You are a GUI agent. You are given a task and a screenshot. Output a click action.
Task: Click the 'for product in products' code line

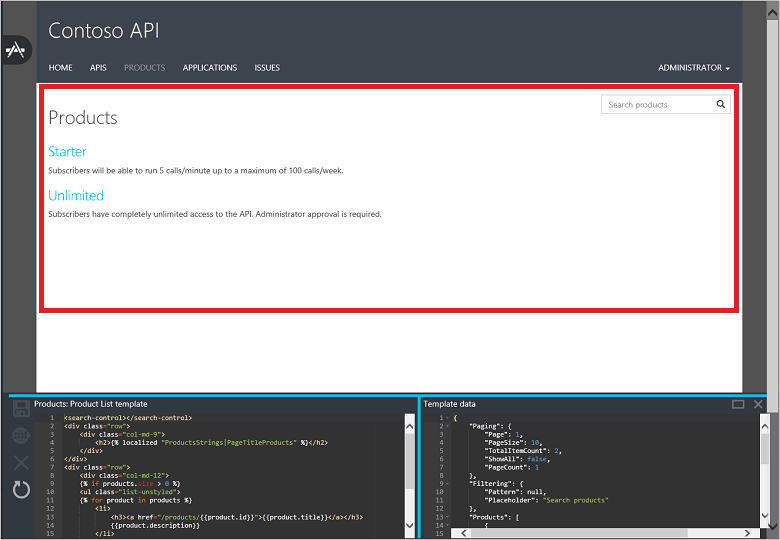136,500
